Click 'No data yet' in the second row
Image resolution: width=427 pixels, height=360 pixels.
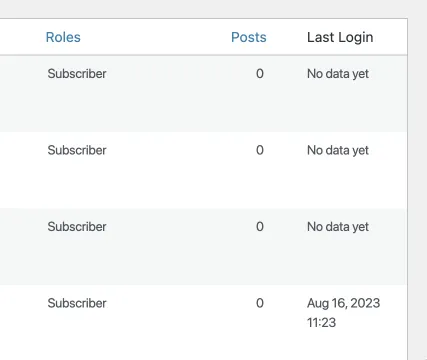(338, 151)
